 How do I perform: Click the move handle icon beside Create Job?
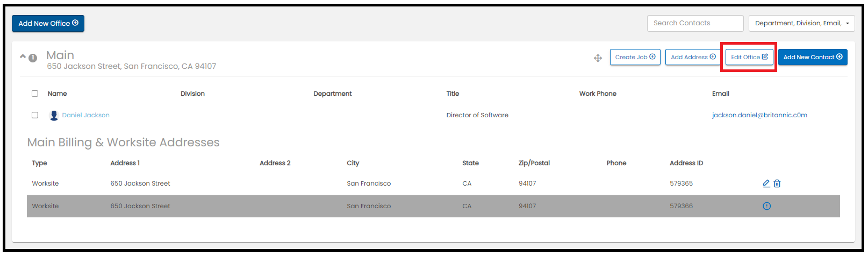[x=598, y=58]
